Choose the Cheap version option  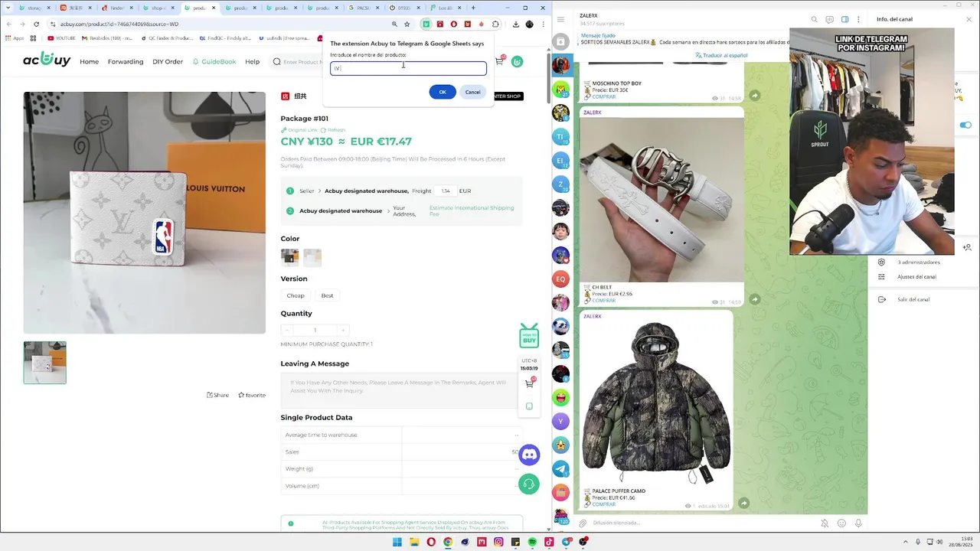296,295
